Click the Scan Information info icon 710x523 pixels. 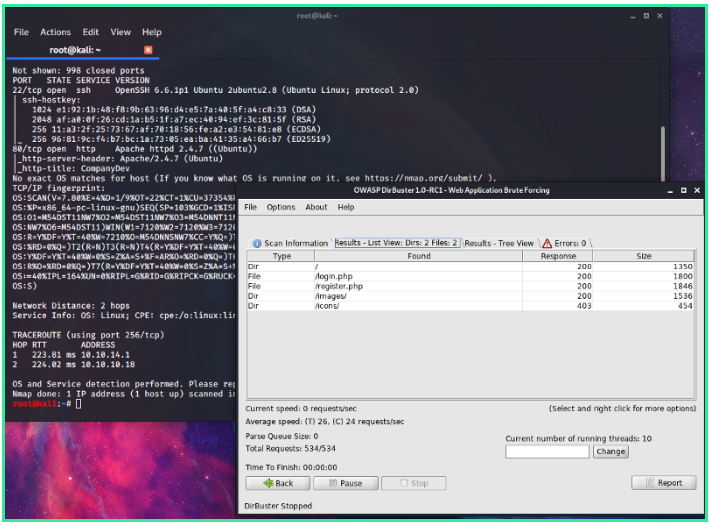click(257, 244)
